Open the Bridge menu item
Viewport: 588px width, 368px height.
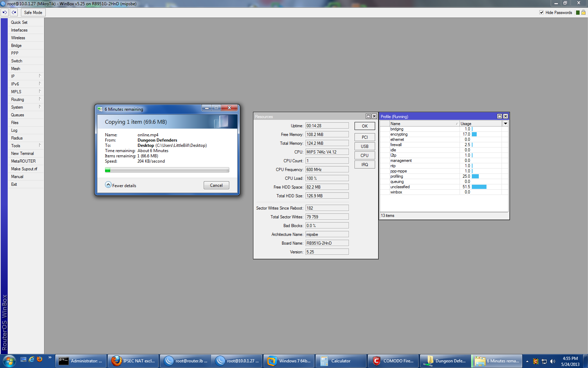coord(26,46)
